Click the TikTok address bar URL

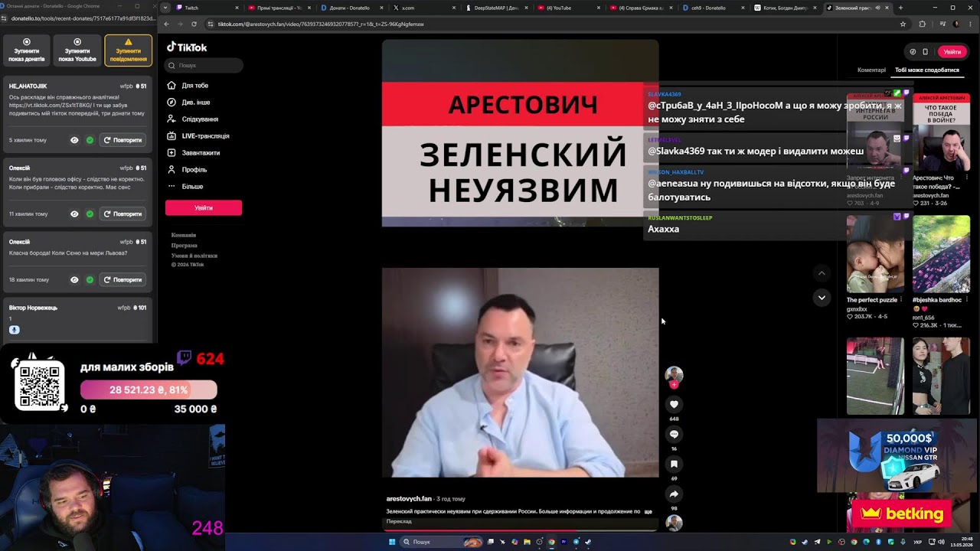322,24
